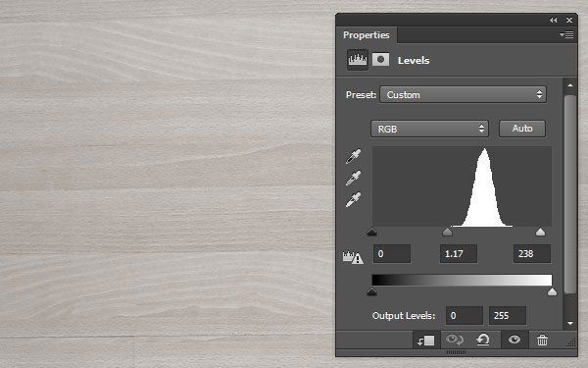
Task: Close the Properties panel
Action: point(569,21)
